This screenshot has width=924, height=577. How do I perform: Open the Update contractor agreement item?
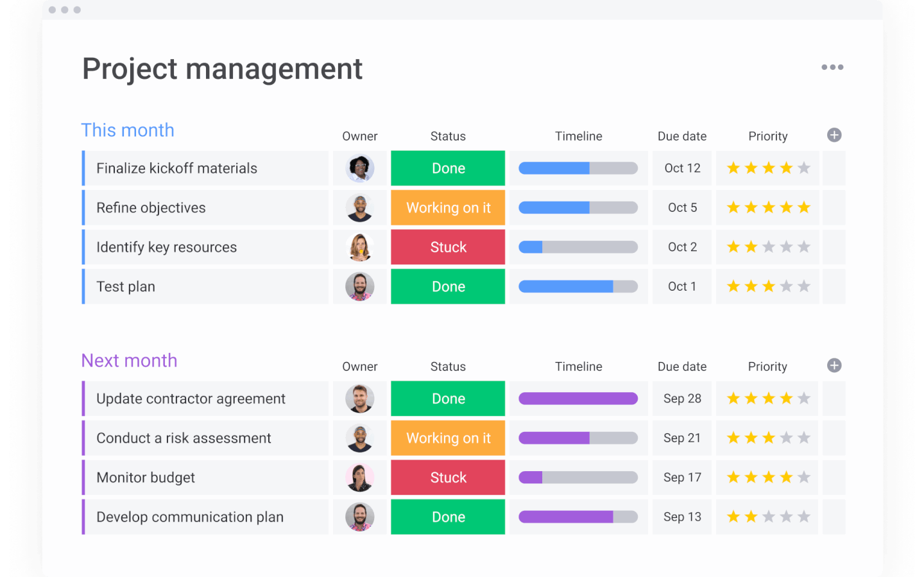(x=207, y=399)
